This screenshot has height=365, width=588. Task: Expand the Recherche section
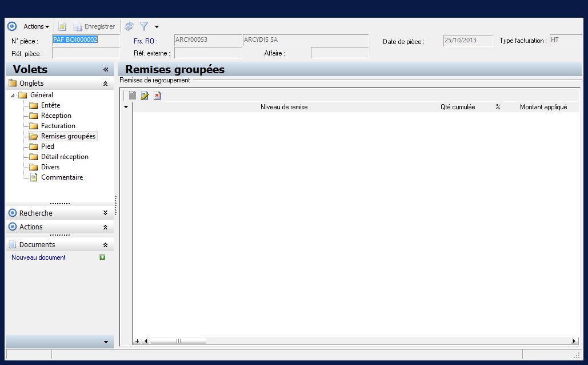point(105,213)
